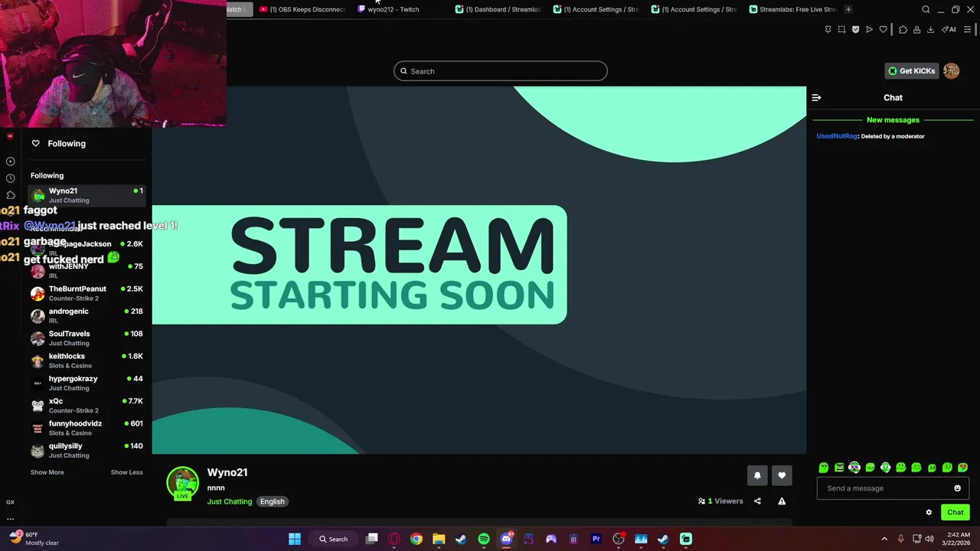
Task: Open the emoji picker in the message box
Action: pos(957,488)
